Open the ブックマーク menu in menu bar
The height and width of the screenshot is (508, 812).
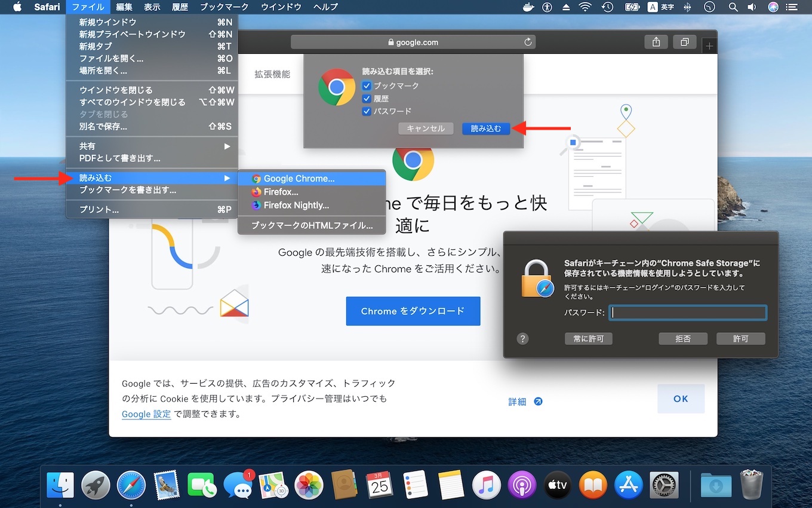(x=224, y=7)
